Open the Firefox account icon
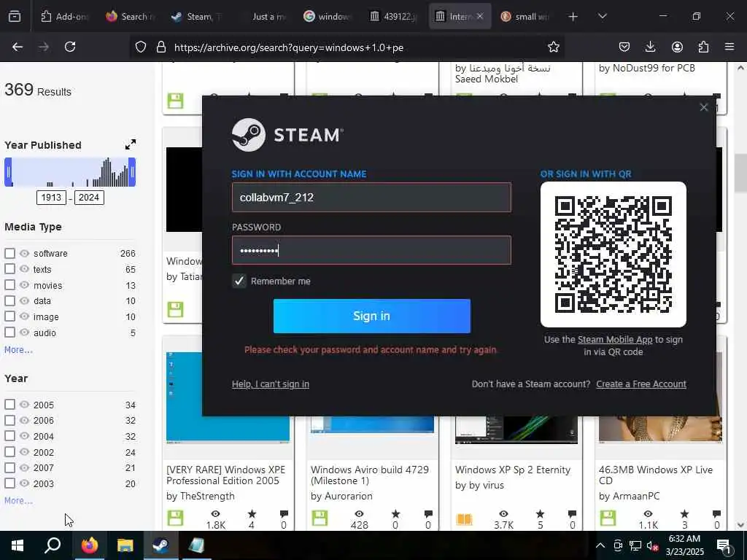The width and height of the screenshot is (747, 560). (x=677, y=47)
